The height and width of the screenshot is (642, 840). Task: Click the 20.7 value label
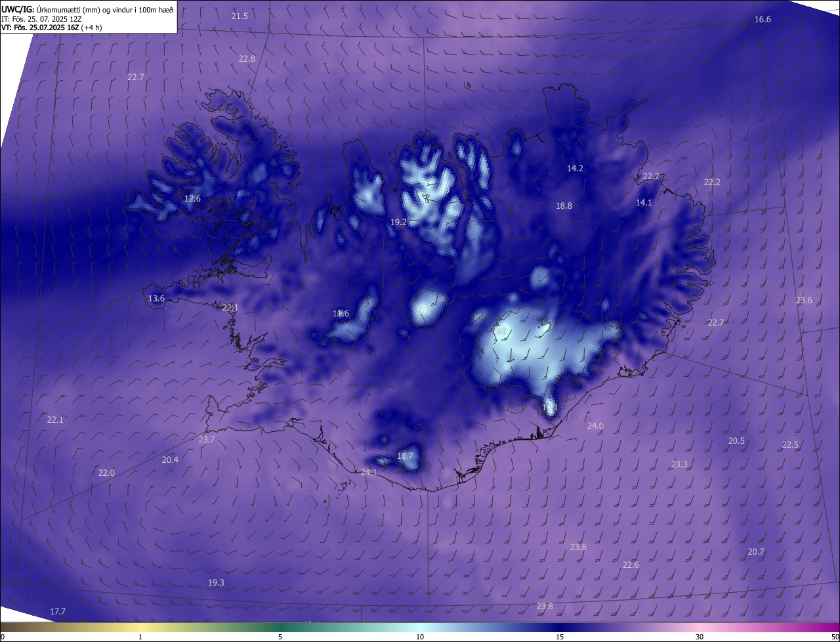point(756,552)
